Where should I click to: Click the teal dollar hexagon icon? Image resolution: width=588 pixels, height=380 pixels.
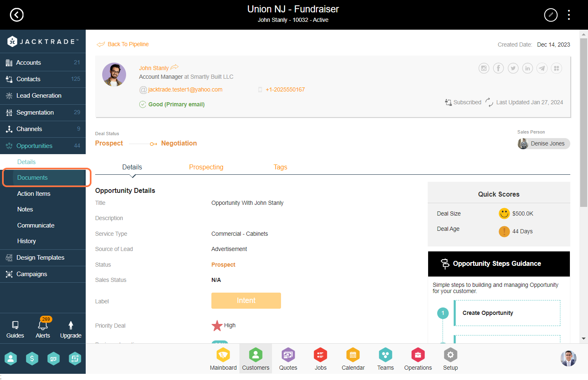coord(32,359)
